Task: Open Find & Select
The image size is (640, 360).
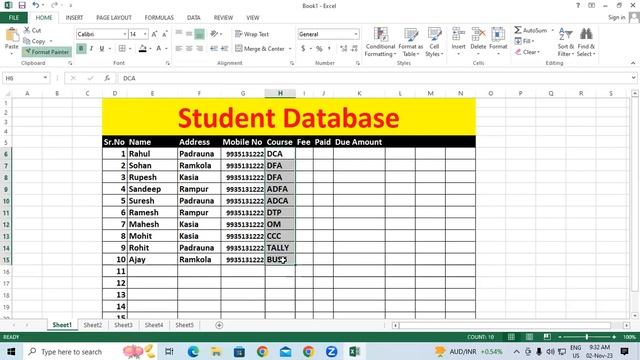Action: point(586,42)
